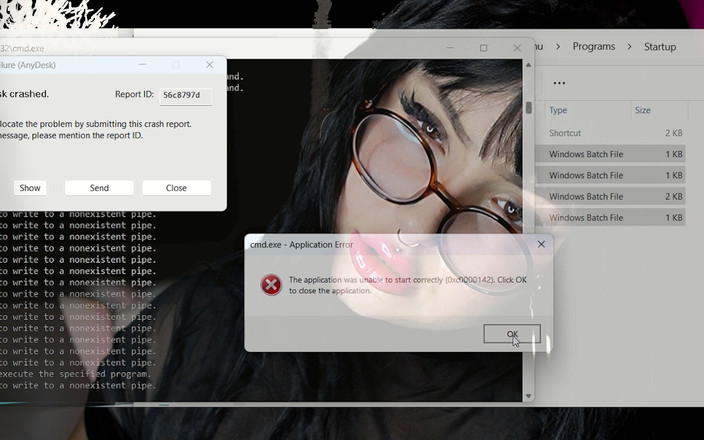Sort files by the Type column
The image size is (704, 440).
tap(558, 110)
